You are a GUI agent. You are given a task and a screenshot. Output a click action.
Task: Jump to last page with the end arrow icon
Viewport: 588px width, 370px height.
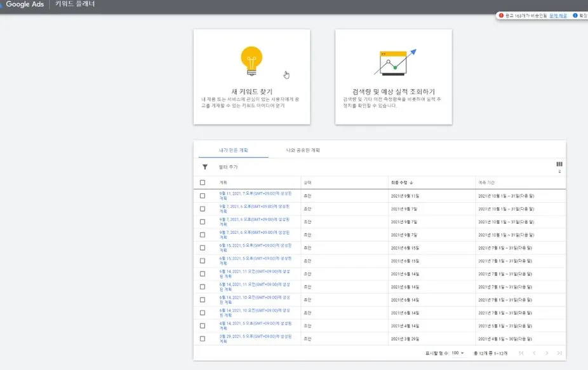(559, 353)
